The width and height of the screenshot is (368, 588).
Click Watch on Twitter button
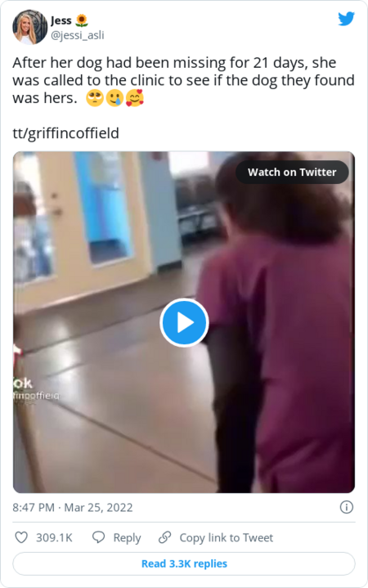tap(292, 172)
